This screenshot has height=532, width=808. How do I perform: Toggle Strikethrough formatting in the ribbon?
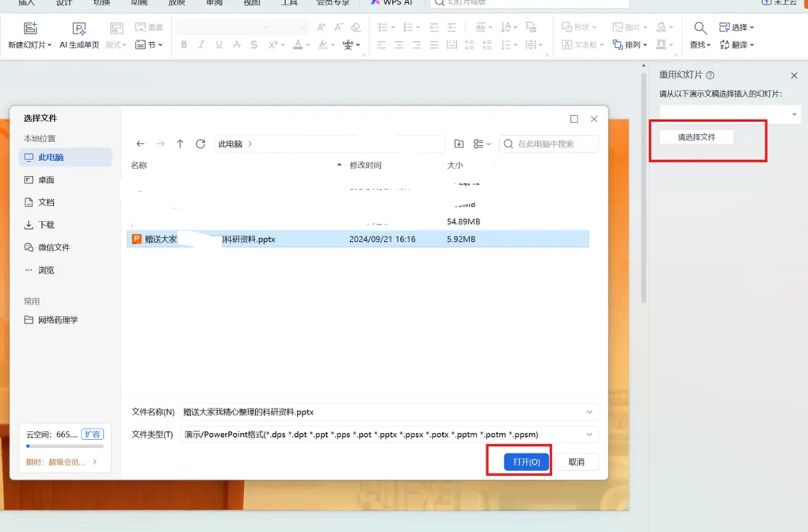[236, 45]
